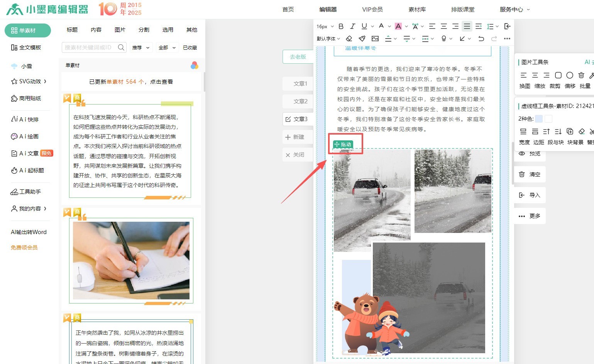Click the 清空 clear button
594x364 pixels.
click(530, 174)
